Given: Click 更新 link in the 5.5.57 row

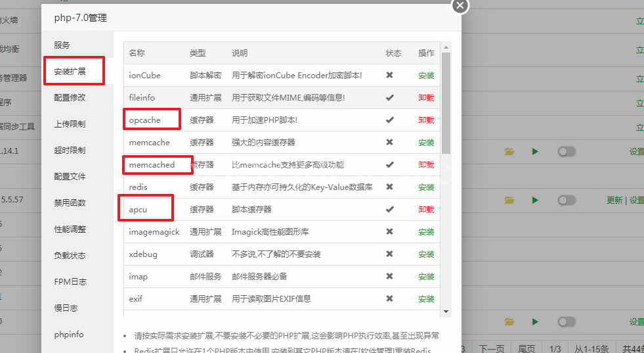Looking at the screenshot, I should pos(614,200).
